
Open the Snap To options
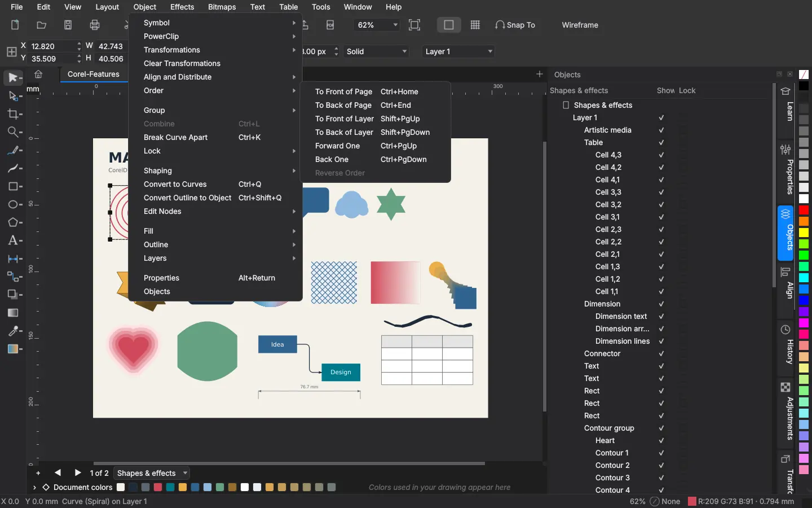coord(515,25)
